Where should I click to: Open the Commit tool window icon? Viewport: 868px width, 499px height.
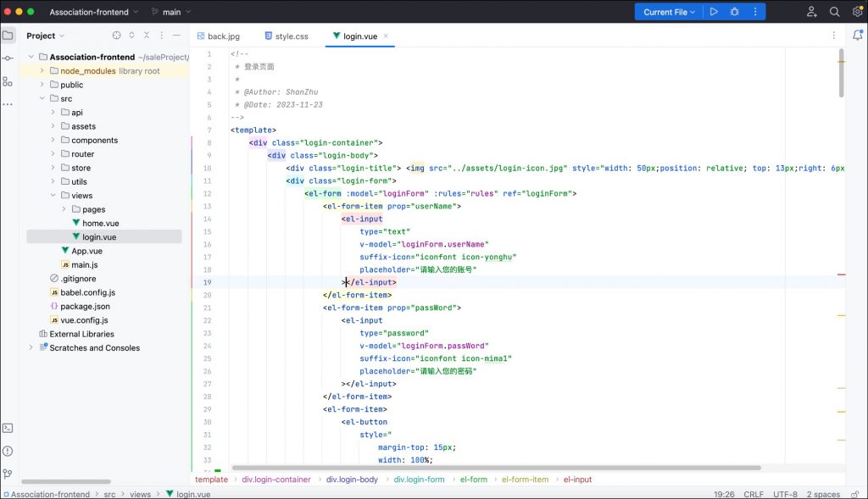pos(8,58)
